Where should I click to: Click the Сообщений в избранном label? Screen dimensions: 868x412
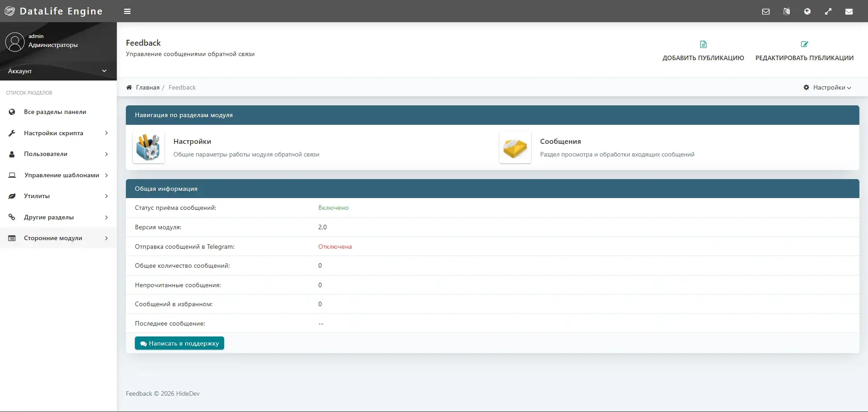[x=174, y=304]
